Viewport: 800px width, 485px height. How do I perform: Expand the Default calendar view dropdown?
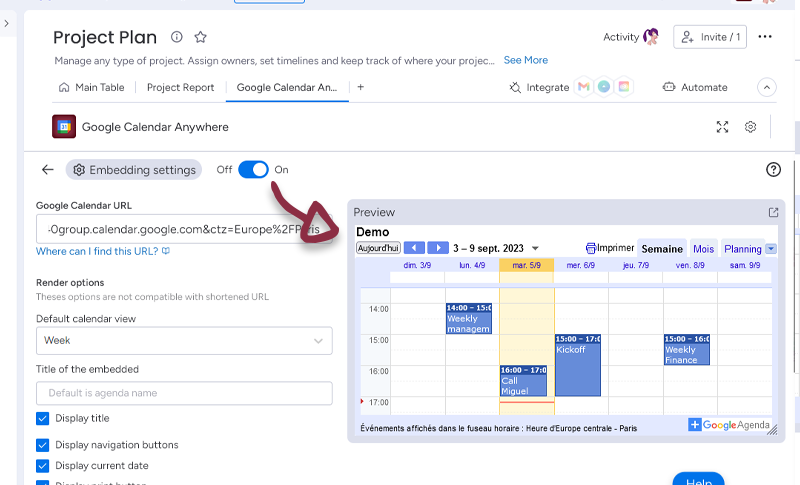pyautogui.click(x=184, y=341)
